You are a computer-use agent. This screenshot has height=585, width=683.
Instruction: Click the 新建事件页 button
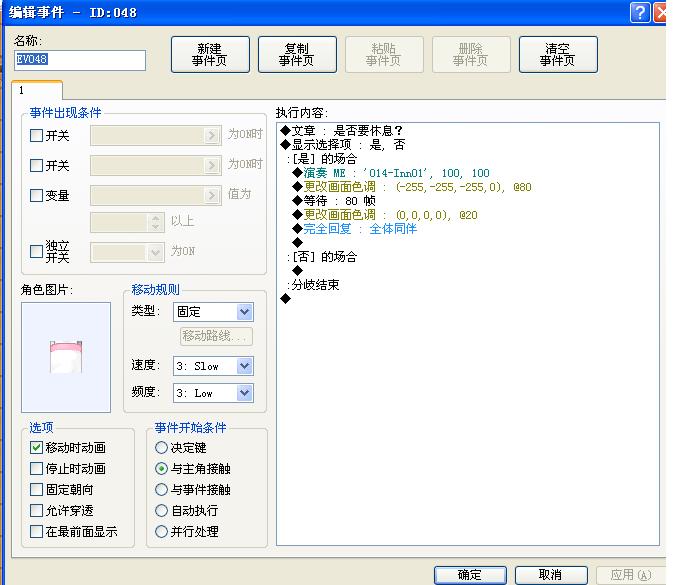pos(210,54)
